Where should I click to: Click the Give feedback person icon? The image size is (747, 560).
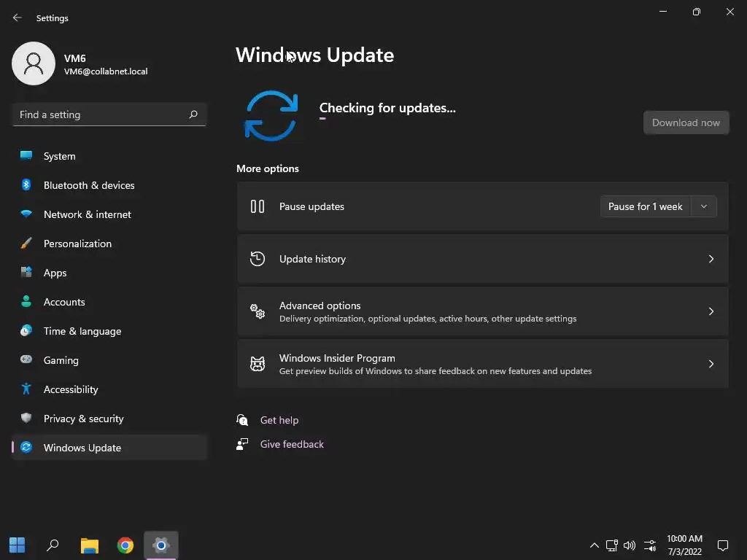242,444
